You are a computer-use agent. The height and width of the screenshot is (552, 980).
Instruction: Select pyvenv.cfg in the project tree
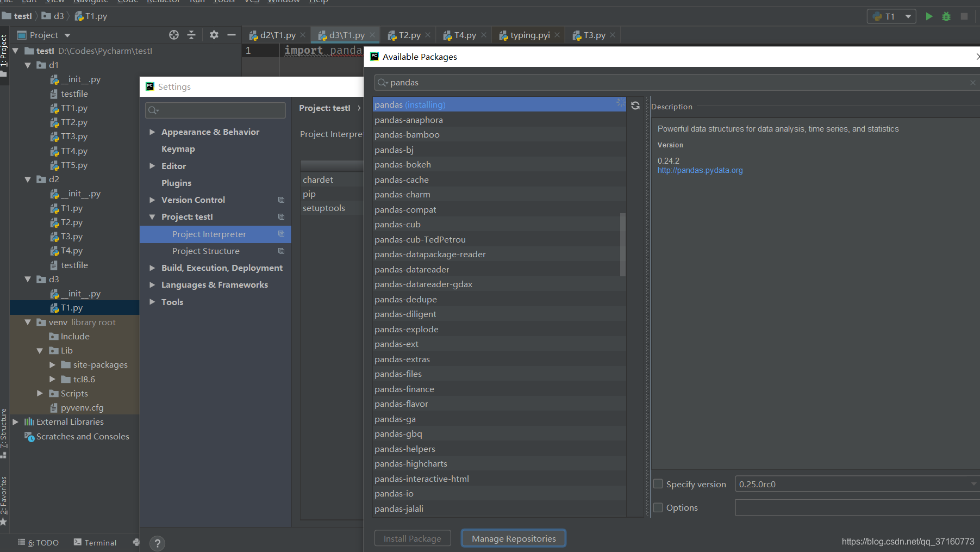point(76,408)
